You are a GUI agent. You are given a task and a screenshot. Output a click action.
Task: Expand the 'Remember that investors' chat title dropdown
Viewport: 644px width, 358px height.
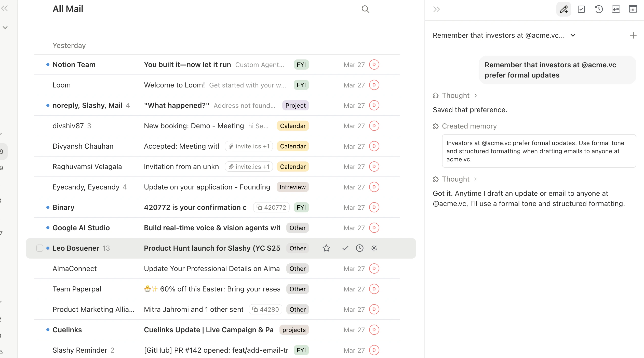(573, 35)
